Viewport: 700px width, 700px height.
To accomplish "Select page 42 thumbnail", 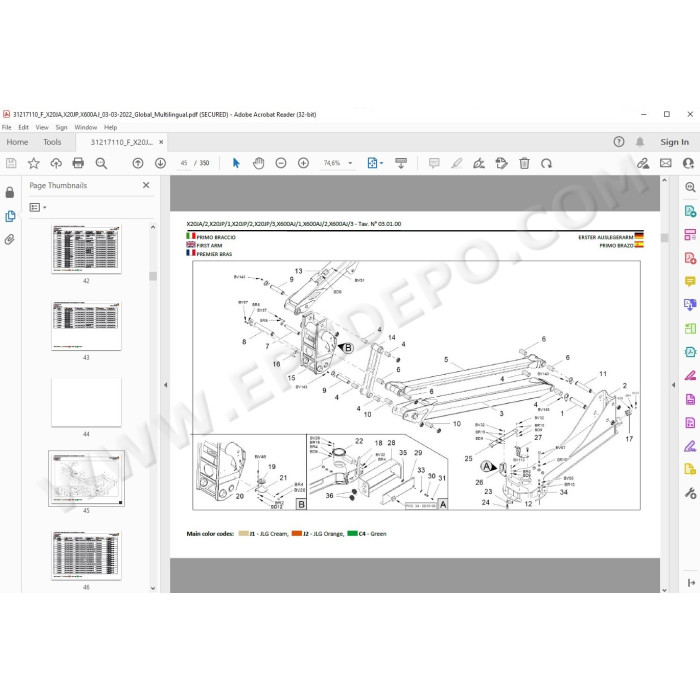I will 86,250.
